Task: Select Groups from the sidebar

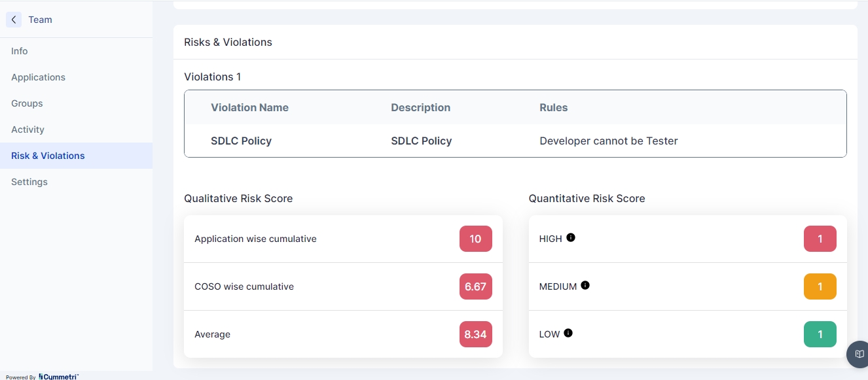Action: pyautogui.click(x=27, y=103)
